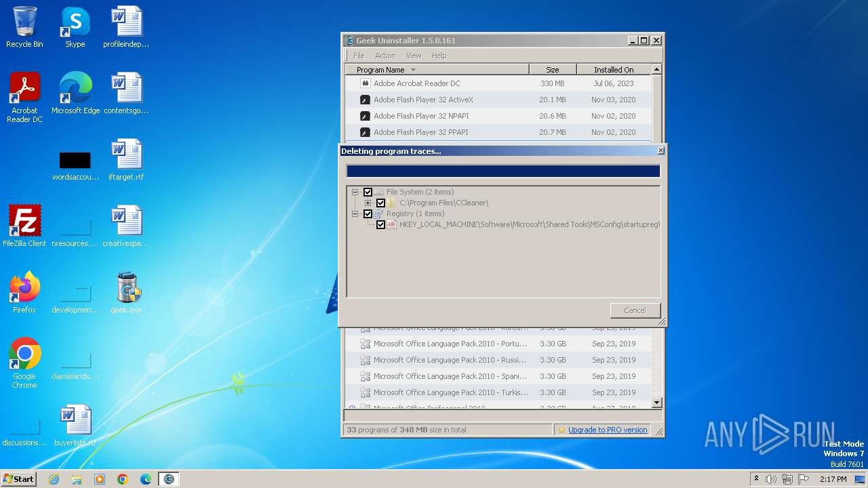Click the Office Language Pack Spanish row icon
The image size is (868, 488).
click(366, 376)
